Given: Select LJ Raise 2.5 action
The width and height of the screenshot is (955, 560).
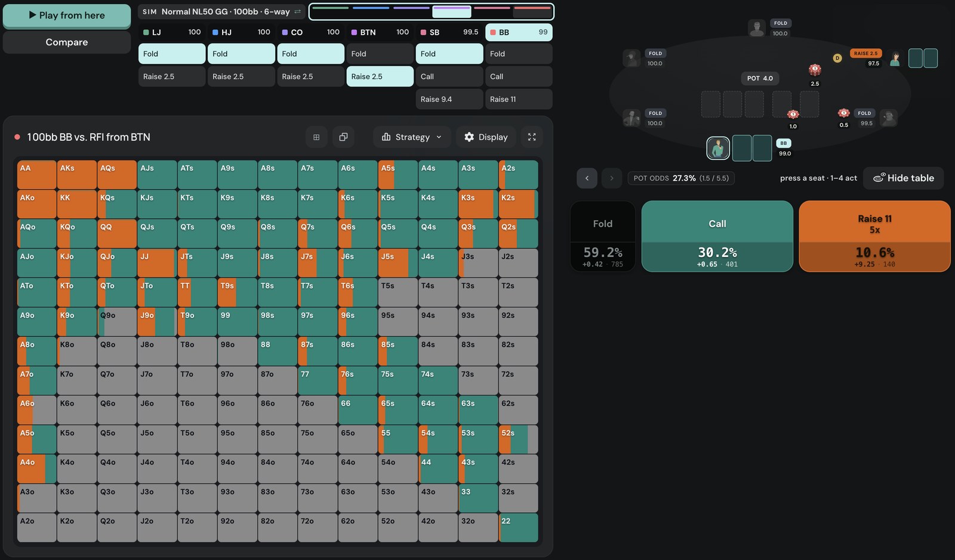Looking at the screenshot, I should tap(172, 76).
